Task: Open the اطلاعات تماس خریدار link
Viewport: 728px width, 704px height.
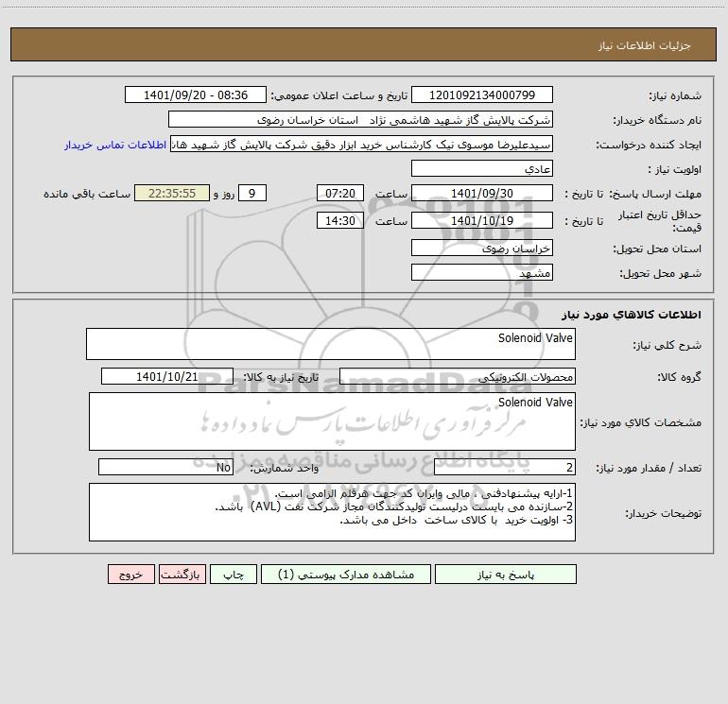Action: coord(115,145)
